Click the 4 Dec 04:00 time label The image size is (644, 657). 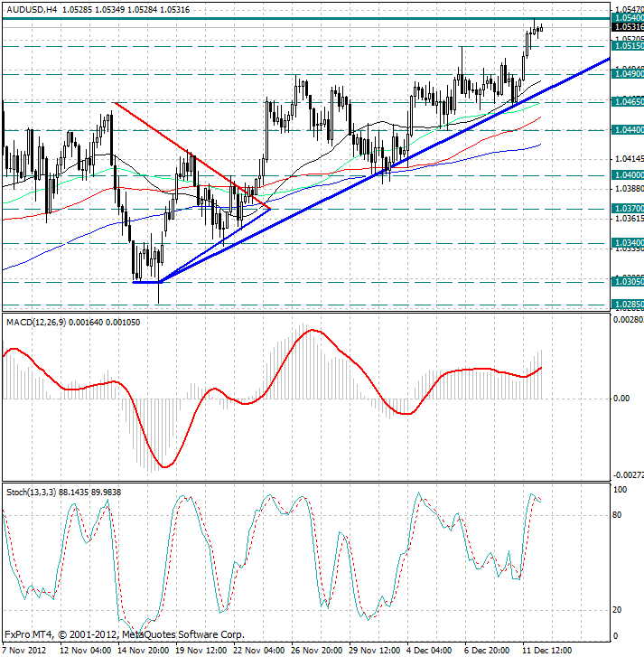[x=430, y=651]
